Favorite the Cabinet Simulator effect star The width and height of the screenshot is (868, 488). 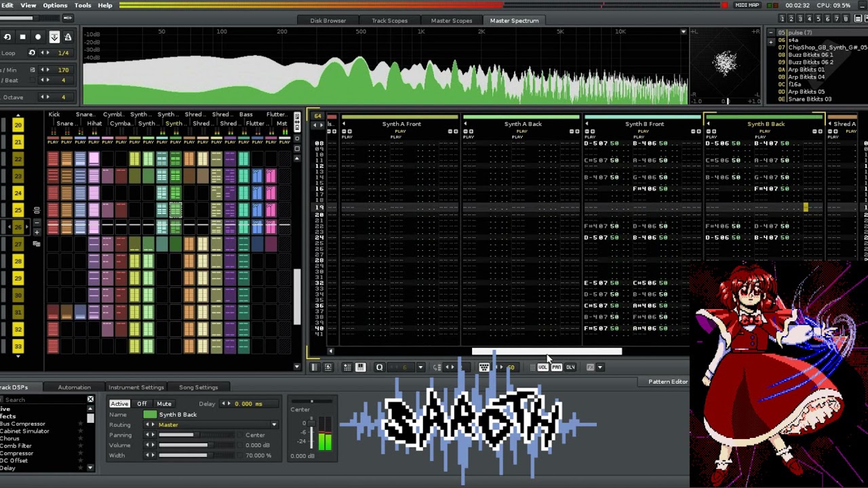(80, 431)
